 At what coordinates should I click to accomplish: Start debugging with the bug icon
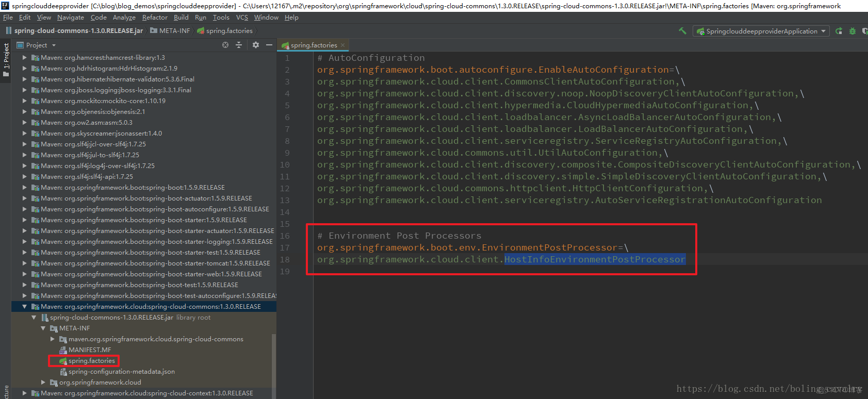853,31
